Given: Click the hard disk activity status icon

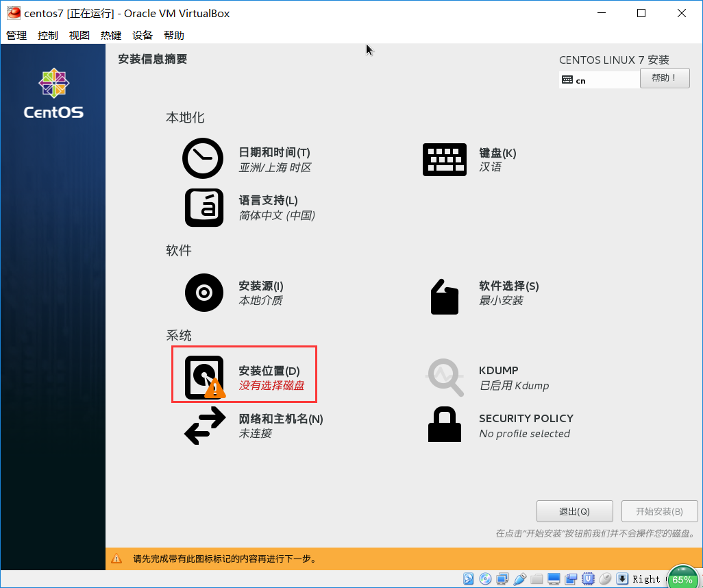Looking at the screenshot, I should point(468,578).
